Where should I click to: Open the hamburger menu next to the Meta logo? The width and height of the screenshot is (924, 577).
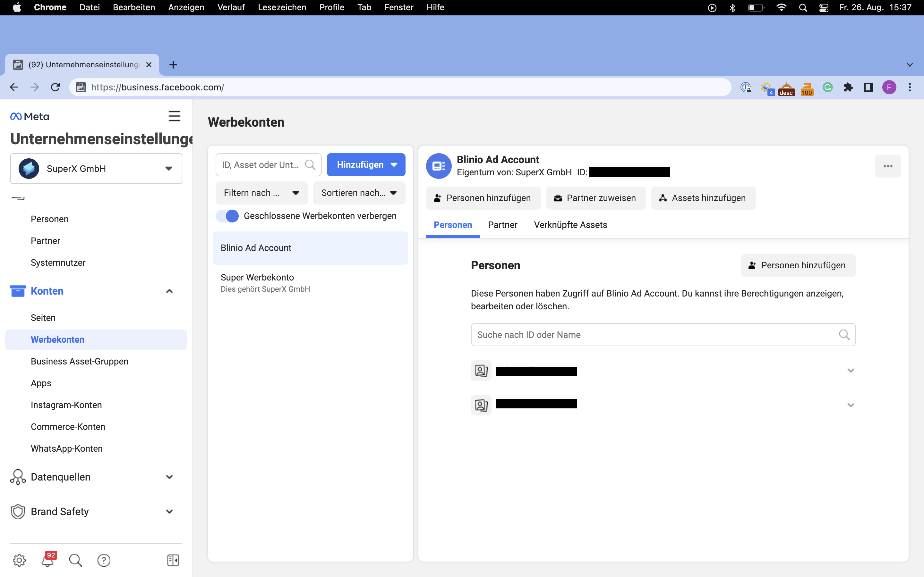[175, 116]
